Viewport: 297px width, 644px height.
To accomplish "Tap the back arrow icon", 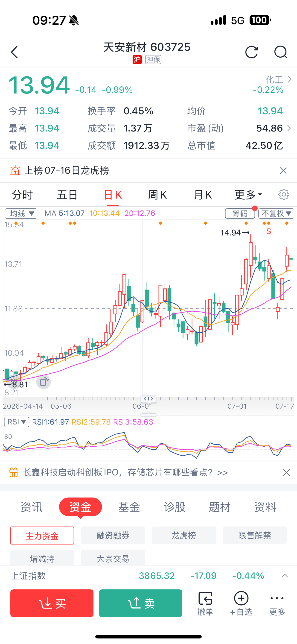I will 15,52.
